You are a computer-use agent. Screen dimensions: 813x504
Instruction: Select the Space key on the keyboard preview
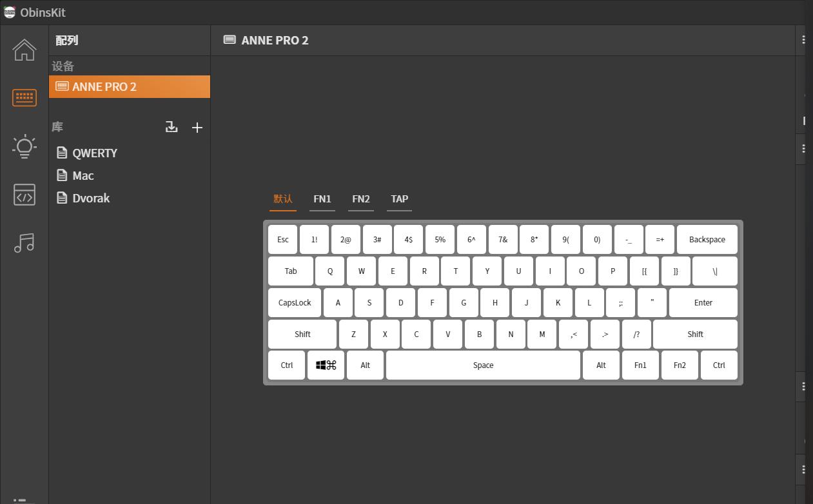[x=483, y=365]
